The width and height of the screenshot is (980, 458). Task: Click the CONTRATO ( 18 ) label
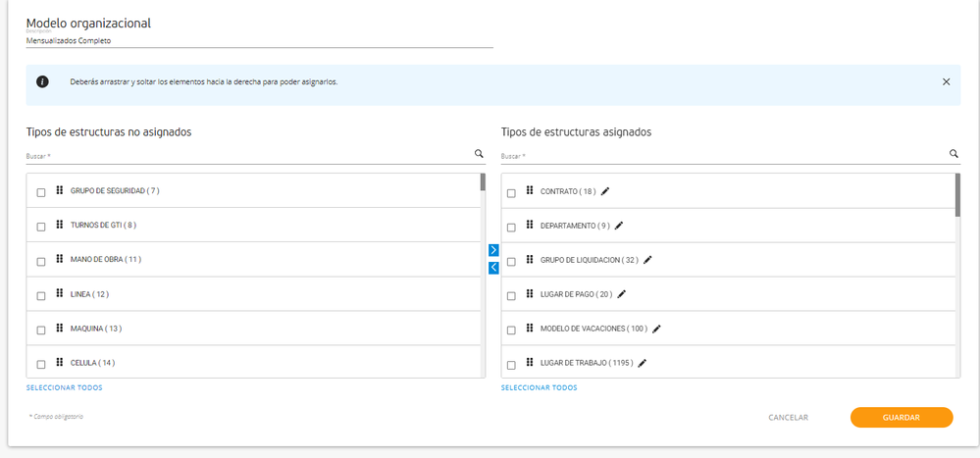[568, 192]
